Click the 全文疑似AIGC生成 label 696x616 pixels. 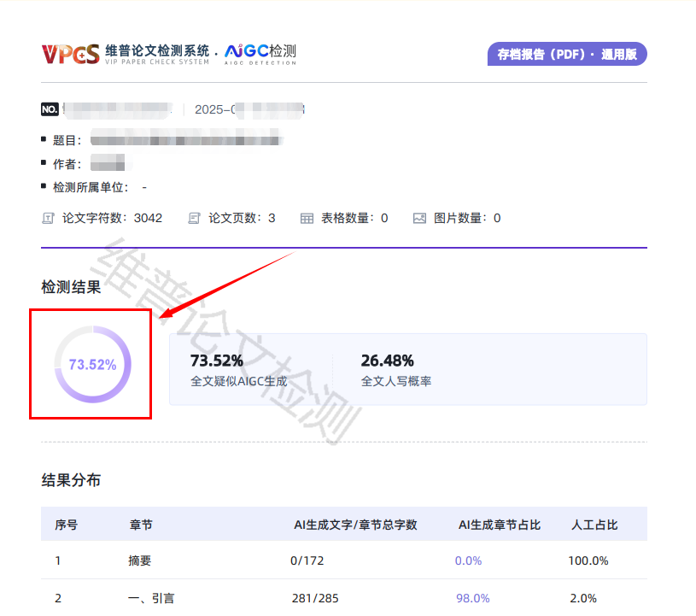pos(239,381)
